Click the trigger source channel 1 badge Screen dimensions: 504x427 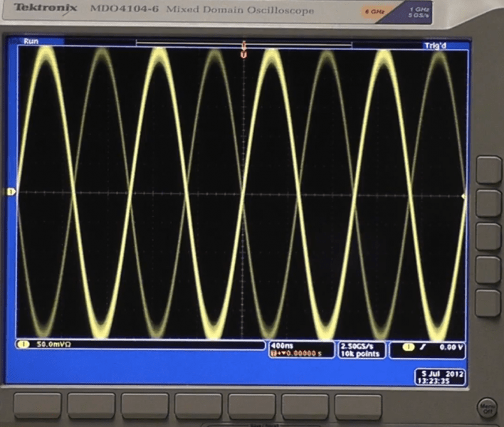click(x=408, y=347)
